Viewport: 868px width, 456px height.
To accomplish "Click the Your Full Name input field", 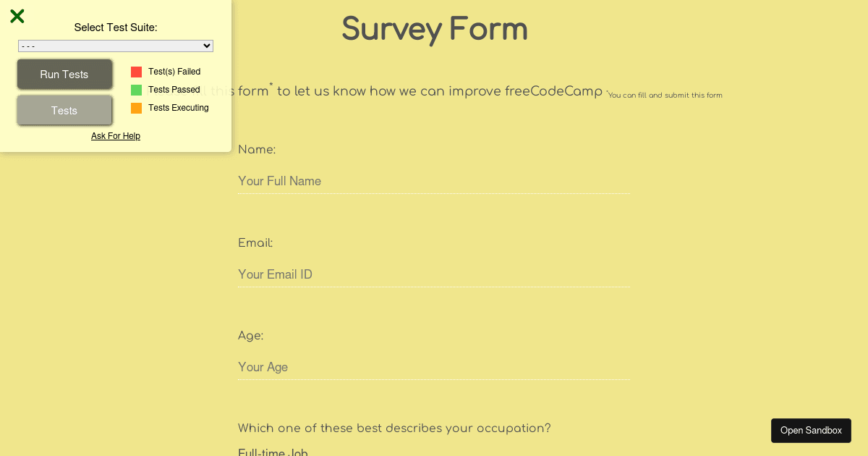I will tap(434, 181).
